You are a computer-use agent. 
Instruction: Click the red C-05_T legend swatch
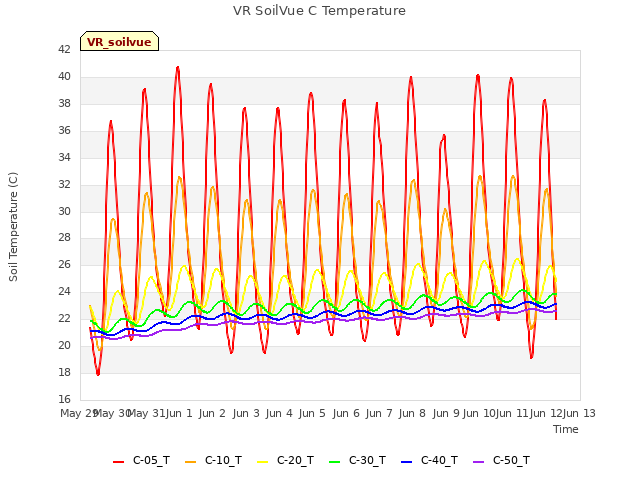pos(118,462)
